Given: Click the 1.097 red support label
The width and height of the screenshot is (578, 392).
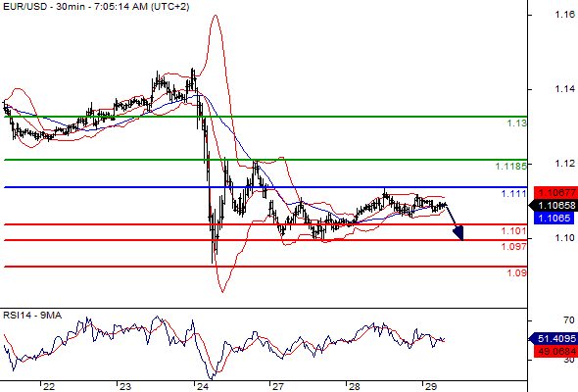Looking at the screenshot, I should [x=514, y=247].
